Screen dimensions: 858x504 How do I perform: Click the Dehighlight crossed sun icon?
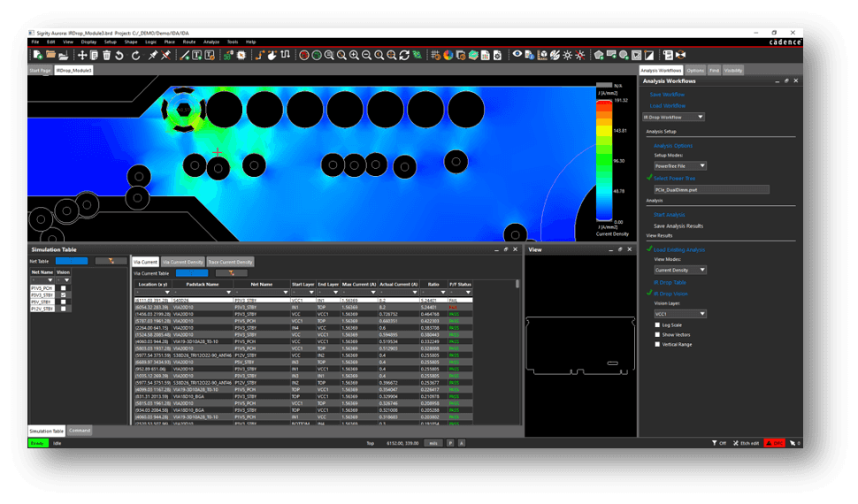[580, 56]
